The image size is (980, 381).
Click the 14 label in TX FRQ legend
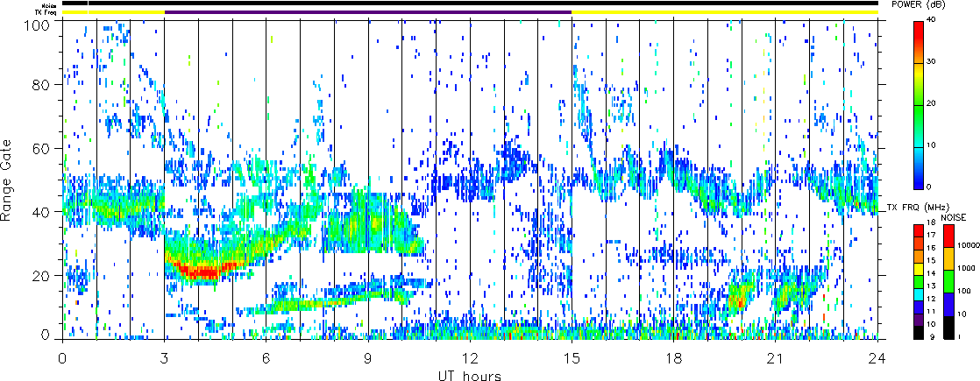point(931,273)
